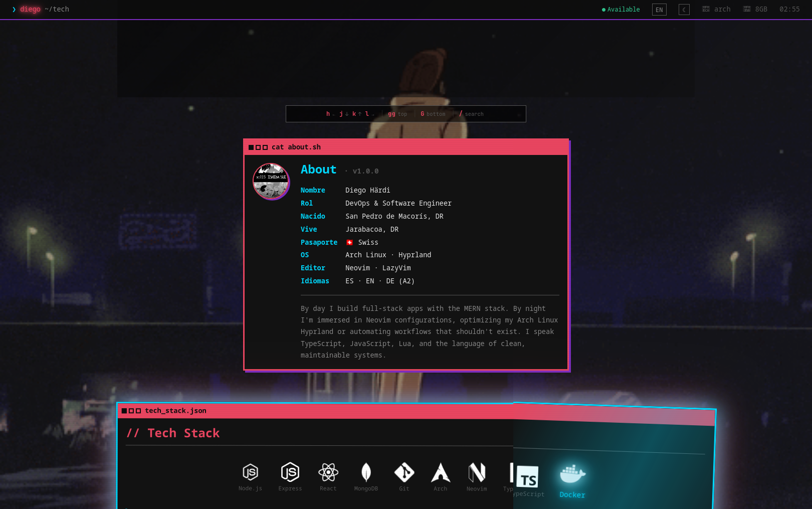This screenshot has height=509, width=812.
Task: Click the Arch Linux · Hyprland value
Action: [x=388, y=255]
